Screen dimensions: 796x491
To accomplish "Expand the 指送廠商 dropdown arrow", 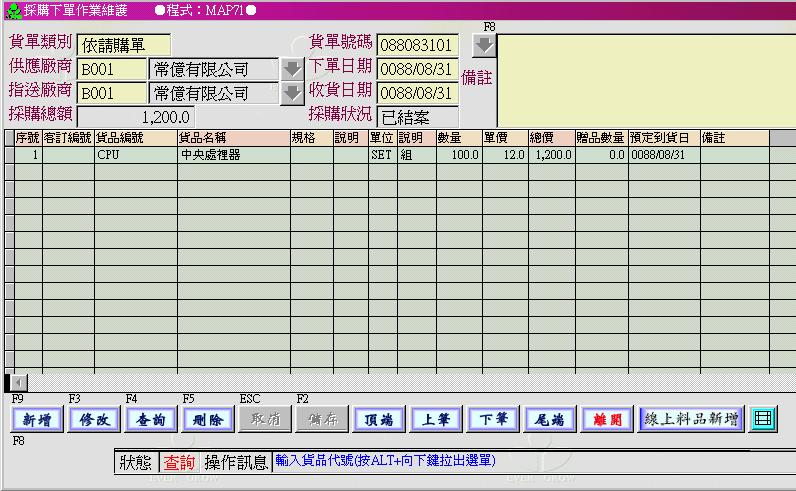I will (x=291, y=93).
